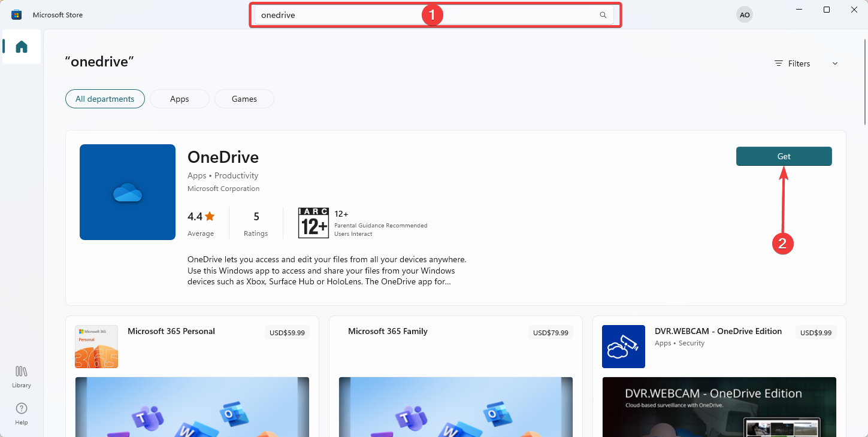Open the Help sidebar icon
Image resolution: width=868 pixels, height=437 pixels.
[22, 414]
